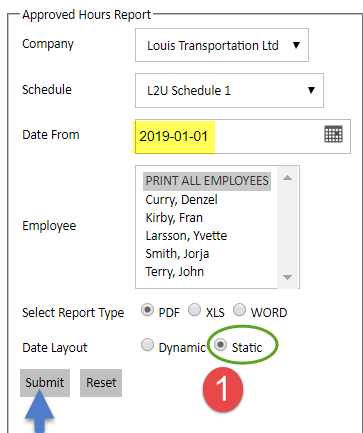Choose the WORD report type
This screenshot has height=433, width=363.
(239, 310)
